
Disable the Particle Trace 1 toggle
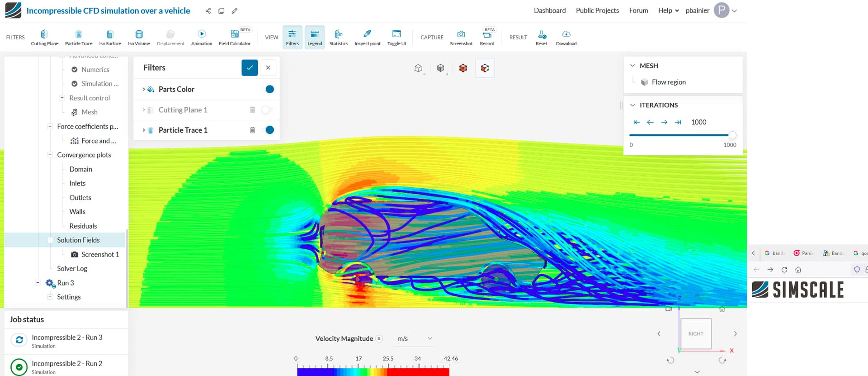click(x=268, y=130)
